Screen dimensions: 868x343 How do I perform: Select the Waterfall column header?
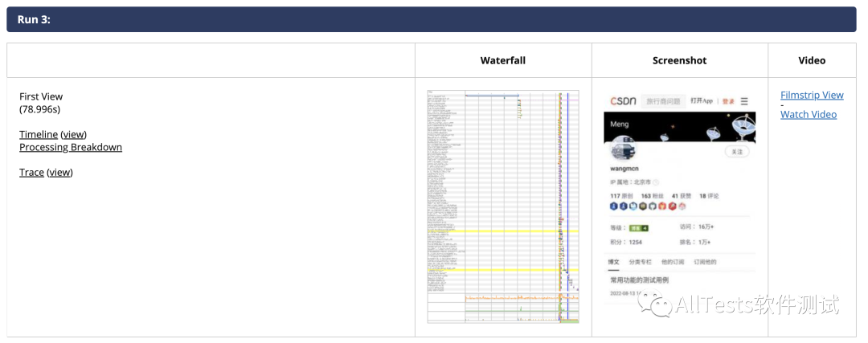point(503,60)
